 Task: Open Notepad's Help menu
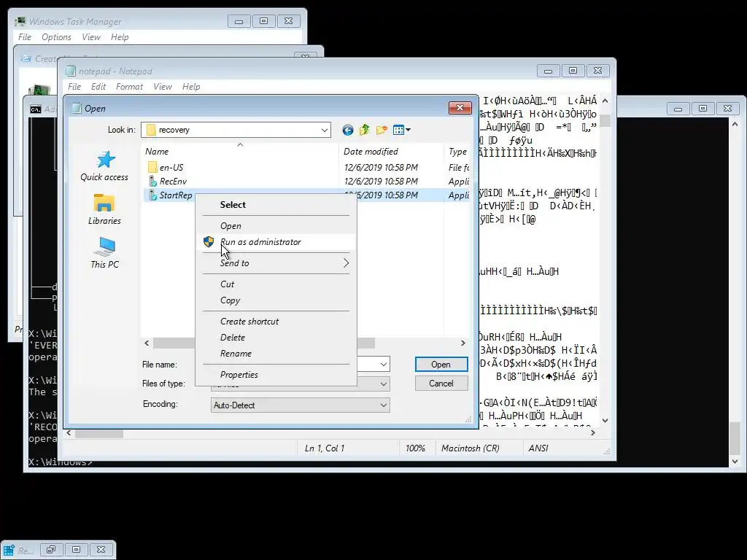191,87
